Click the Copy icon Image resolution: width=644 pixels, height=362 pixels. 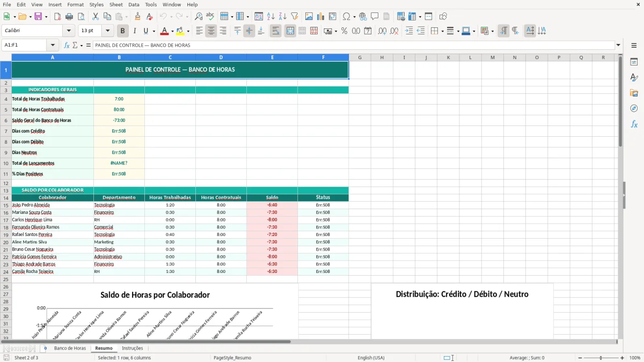[x=107, y=17]
